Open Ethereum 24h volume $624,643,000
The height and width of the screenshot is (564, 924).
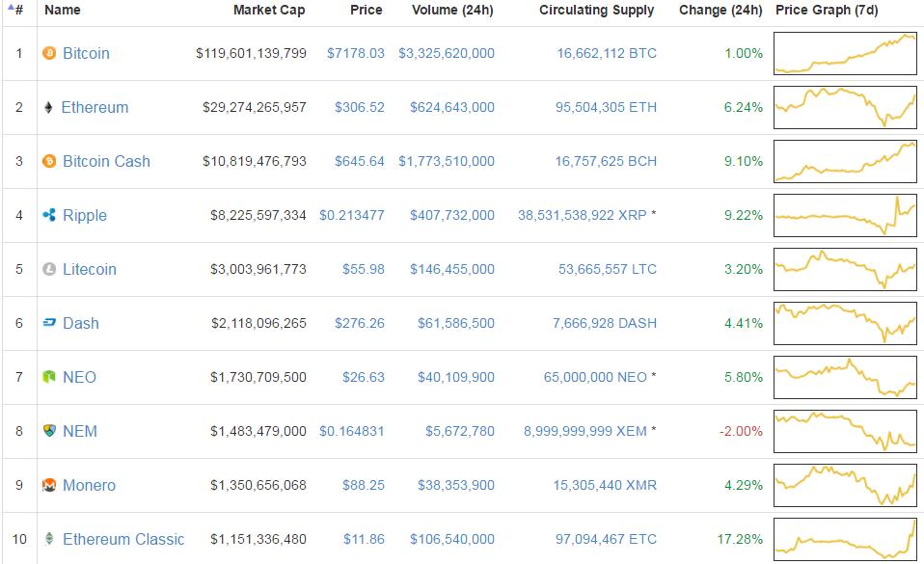(x=451, y=108)
